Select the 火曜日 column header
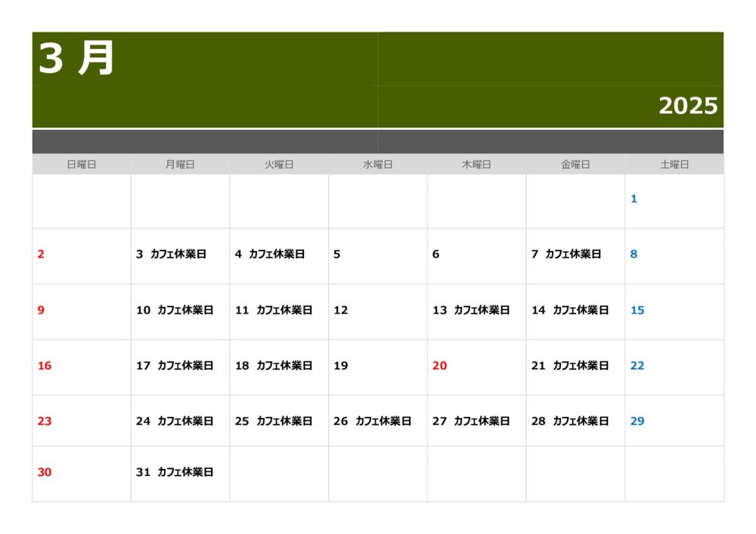The width and height of the screenshot is (756, 534). click(279, 165)
